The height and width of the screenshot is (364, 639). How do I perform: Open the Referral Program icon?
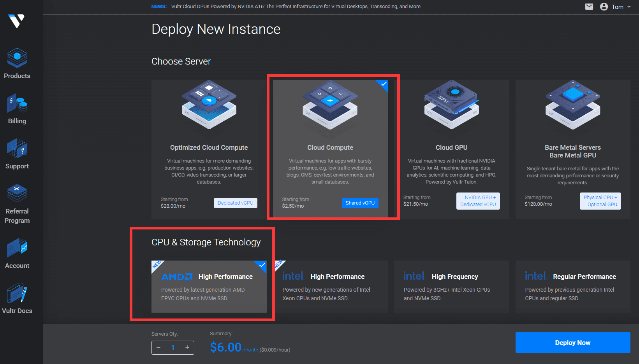point(17,193)
